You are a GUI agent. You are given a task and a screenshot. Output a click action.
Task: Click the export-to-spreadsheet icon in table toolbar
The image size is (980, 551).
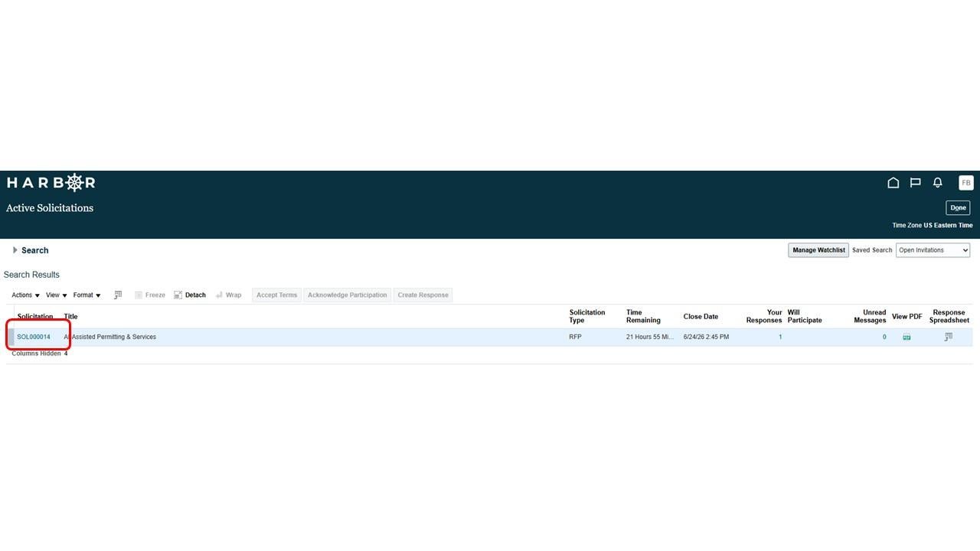coord(118,295)
